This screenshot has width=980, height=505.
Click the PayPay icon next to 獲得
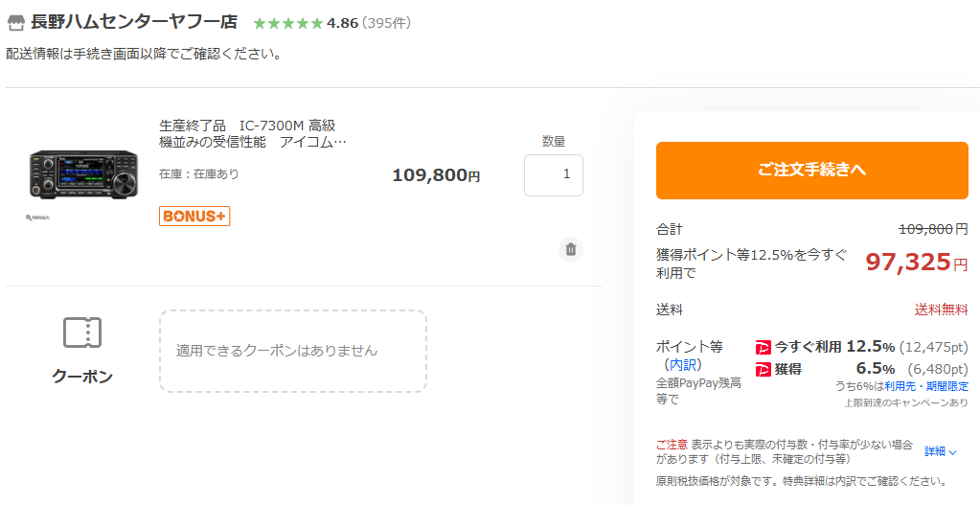coord(763,369)
